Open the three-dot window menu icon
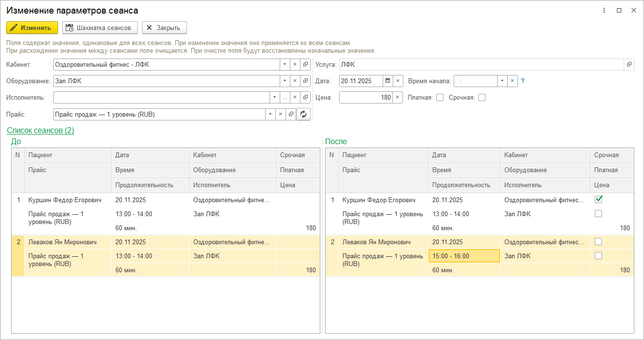 click(604, 10)
